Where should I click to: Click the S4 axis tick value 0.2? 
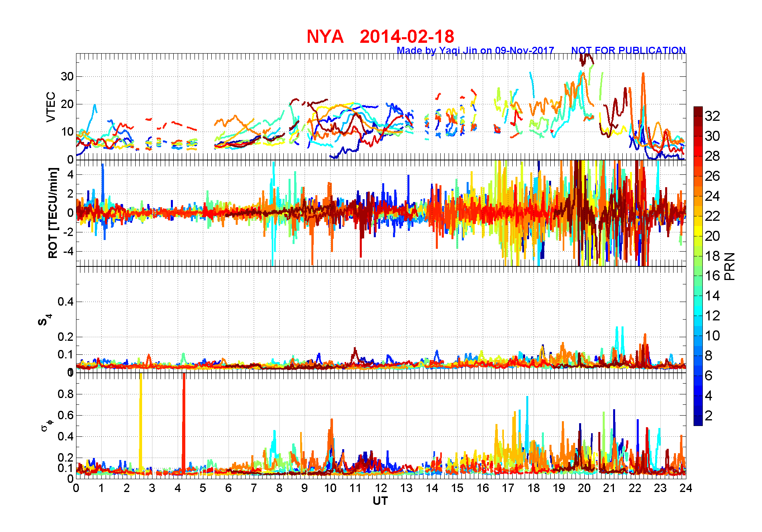[66, 337]
